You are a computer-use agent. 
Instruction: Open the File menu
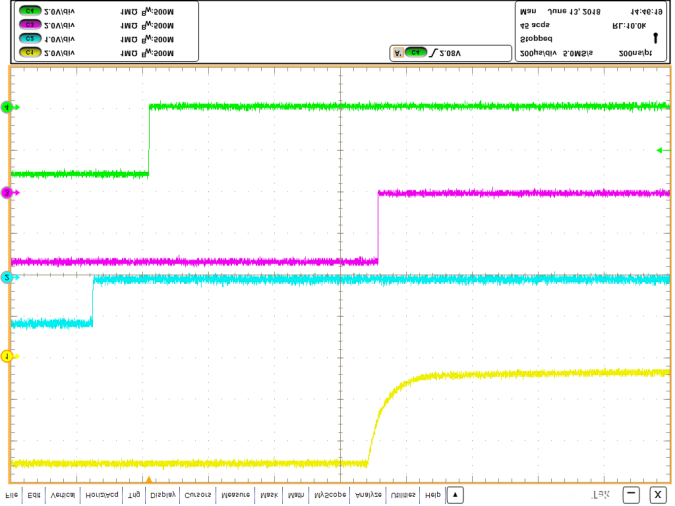click(12, 495)
